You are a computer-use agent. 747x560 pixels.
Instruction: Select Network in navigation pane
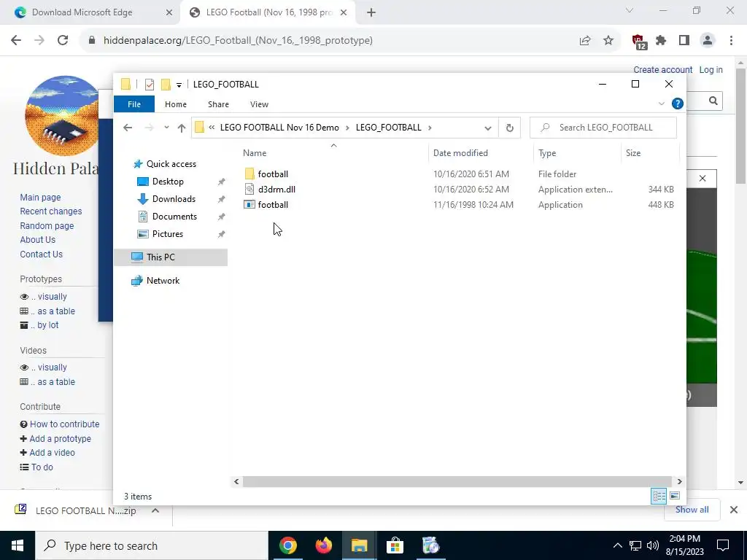(x=163, y=281)
